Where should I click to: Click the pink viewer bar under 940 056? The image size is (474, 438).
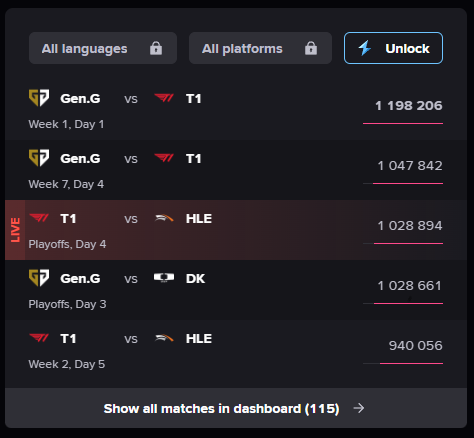(x=411, y=363)
